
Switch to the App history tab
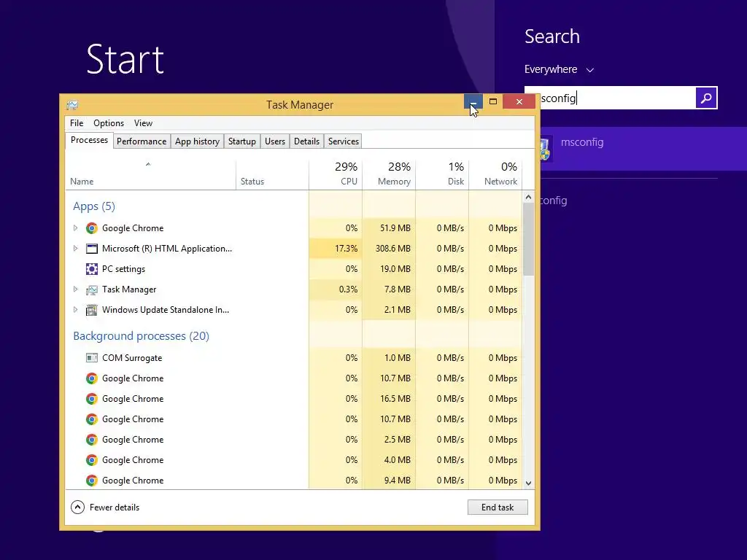[x=197, y=141]
